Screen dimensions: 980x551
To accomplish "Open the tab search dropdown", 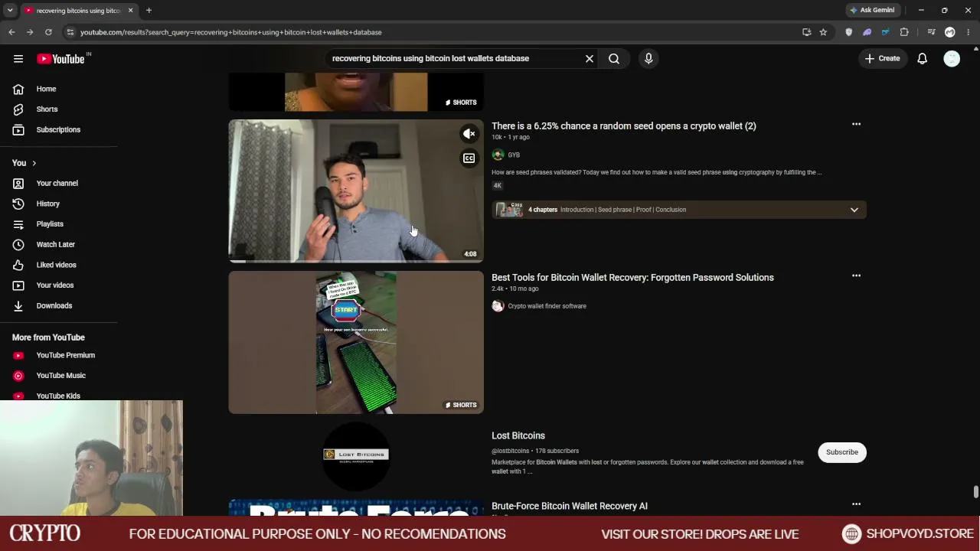I will (x=10, y=10).
